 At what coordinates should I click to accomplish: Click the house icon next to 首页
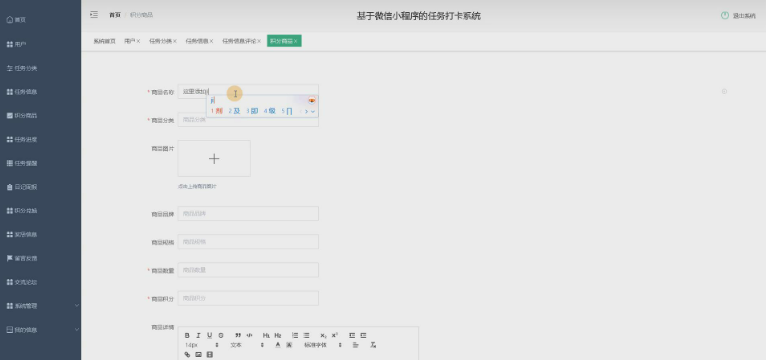[9, 20]
